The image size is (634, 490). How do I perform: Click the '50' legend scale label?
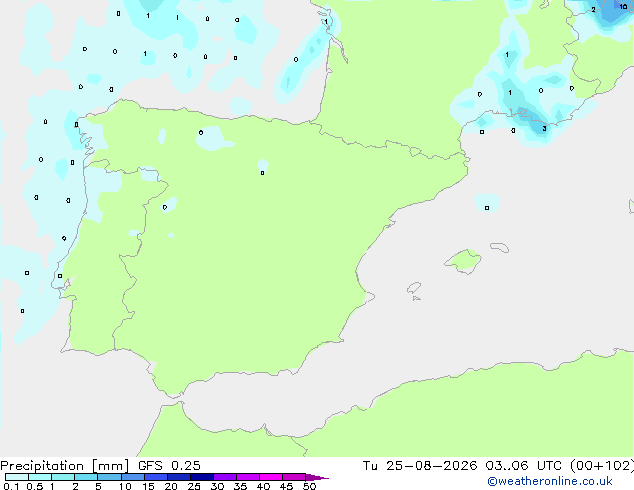[309, 486]
